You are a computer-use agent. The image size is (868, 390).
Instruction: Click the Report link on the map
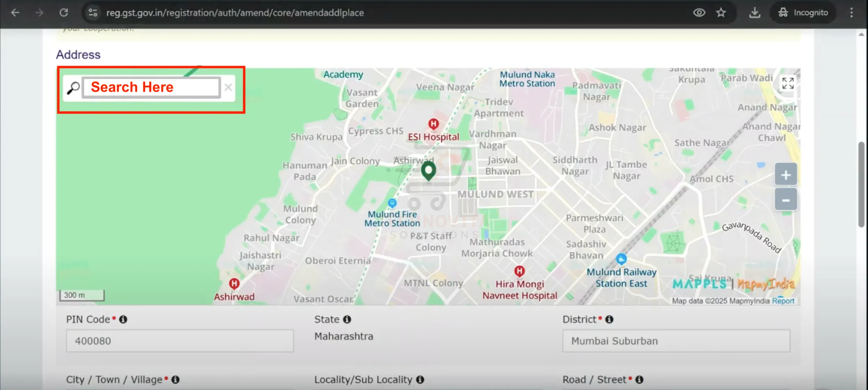[x=784, y=300]
